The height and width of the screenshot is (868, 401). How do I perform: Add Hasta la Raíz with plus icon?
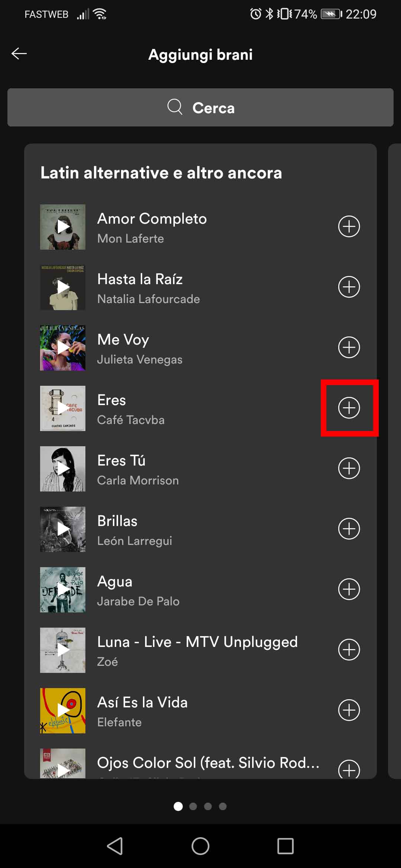tap(349, 287)
